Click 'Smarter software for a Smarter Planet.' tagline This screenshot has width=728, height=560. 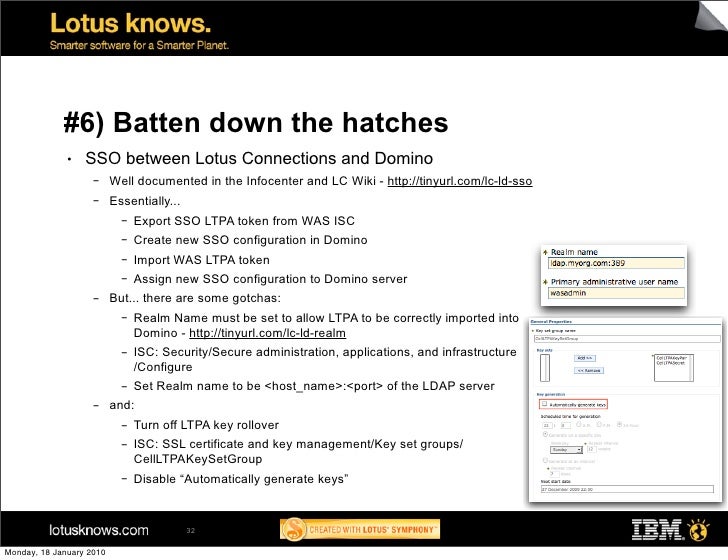(139, 46)
